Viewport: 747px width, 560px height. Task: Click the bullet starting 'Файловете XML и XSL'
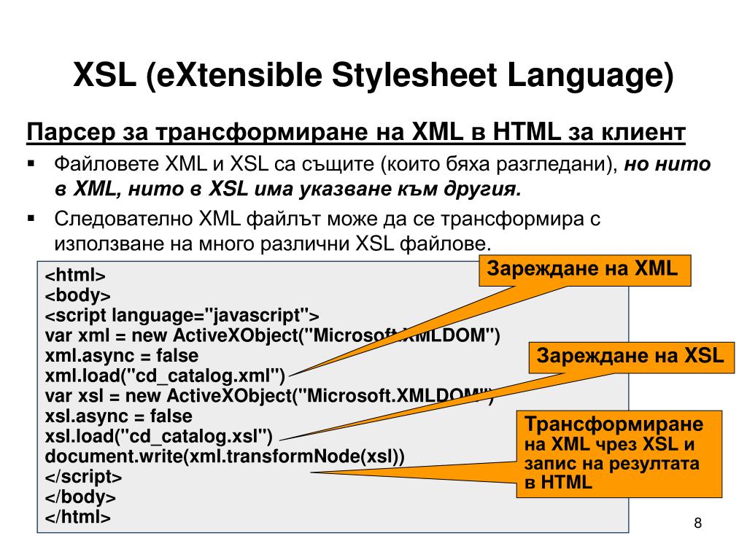pyautogui.click(x=382, y=176)
